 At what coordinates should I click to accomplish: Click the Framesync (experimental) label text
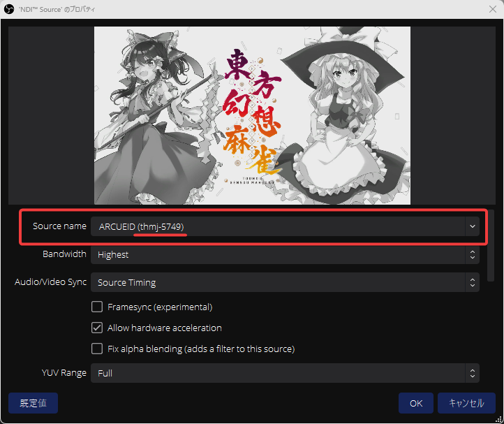(160, 307)
